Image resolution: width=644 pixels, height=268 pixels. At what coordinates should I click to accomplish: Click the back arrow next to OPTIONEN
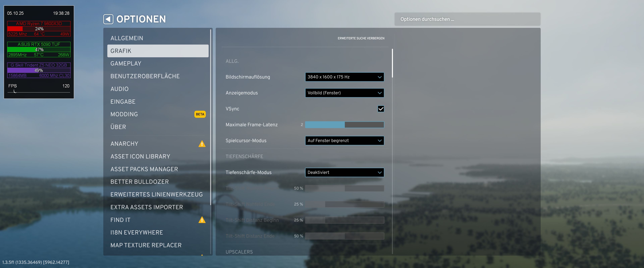[108, 19]
